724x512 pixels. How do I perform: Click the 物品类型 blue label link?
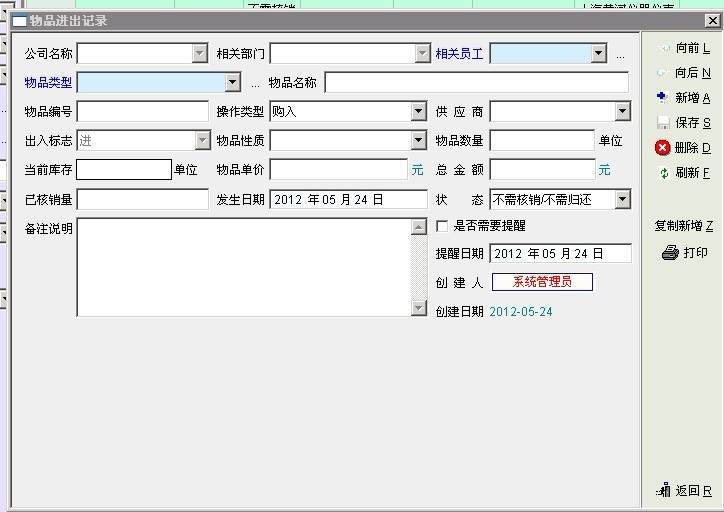(48, 83)
